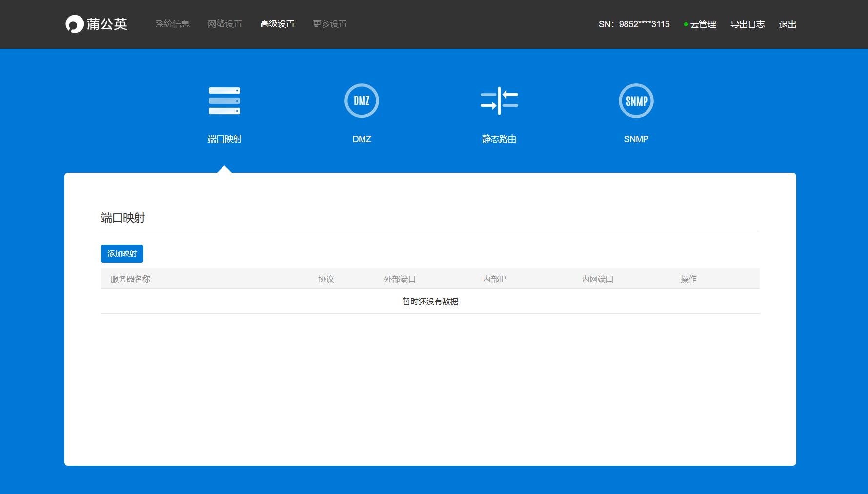This screenshot has height=494, width=868.
Task: Click the 服务器名称 column header
Action: pos(130,279)
